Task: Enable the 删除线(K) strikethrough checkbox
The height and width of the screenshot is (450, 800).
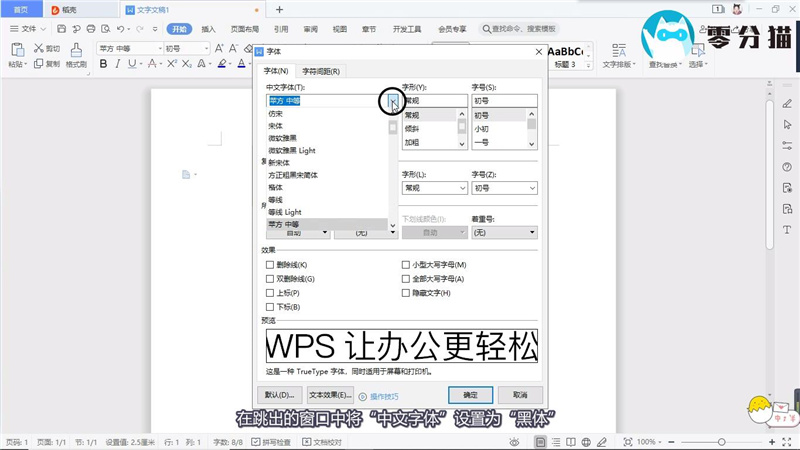Action: pos(270,265)
